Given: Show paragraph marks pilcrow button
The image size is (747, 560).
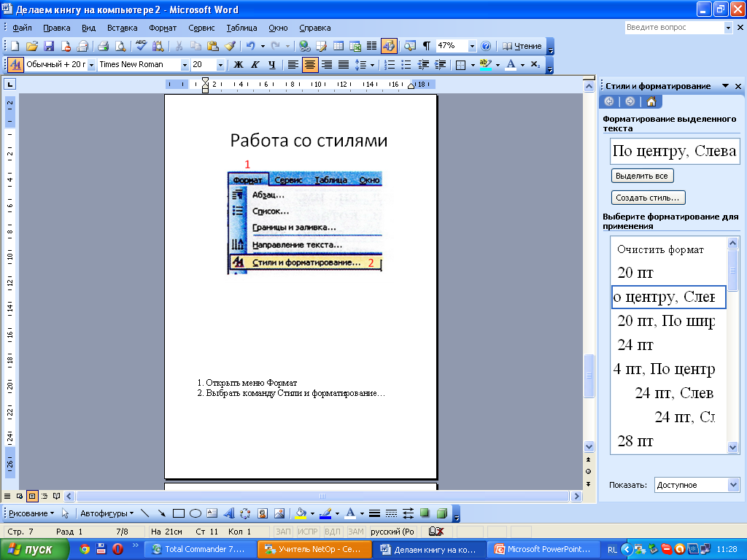Looking at the screenshot, I should 426,46.
